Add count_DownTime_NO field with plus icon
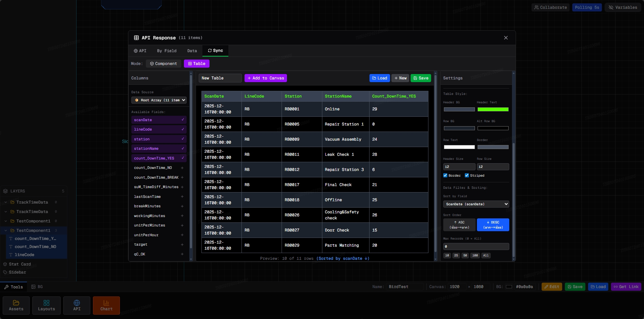The width and height of the screenshot is (644, 319). (x=182, y=168)
